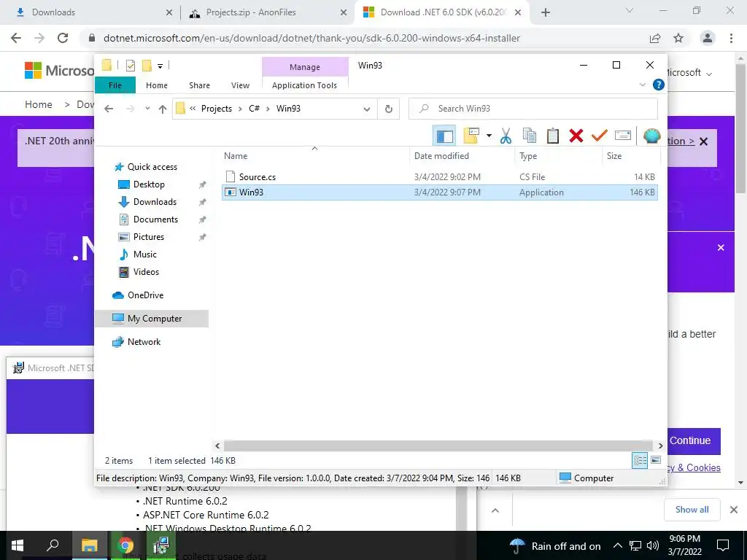Select OneDrive in navigation pane
The height and width of the screenshot is (560, 747).
pos(145,295)
